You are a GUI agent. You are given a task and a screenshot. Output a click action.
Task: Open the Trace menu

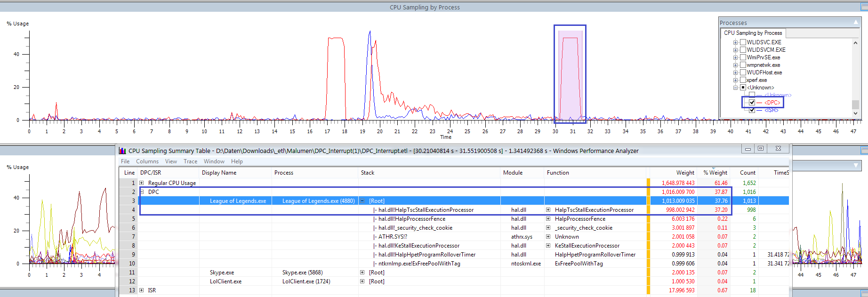coord(190,161)
